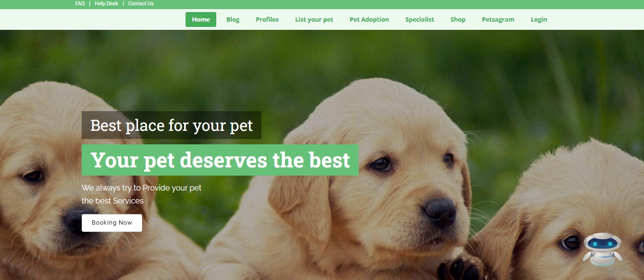
Task: Go to the Contact Us page
Action: pos(141,3)
